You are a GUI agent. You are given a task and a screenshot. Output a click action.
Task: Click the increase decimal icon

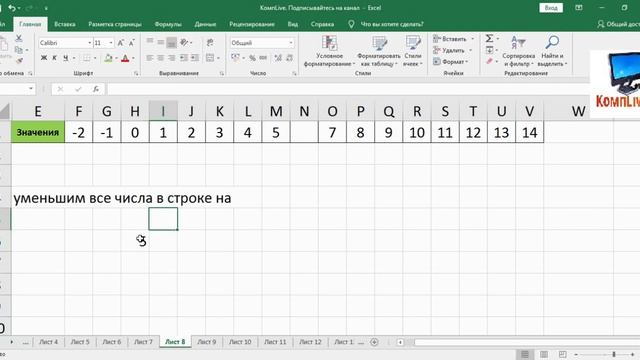pos(278,58)
